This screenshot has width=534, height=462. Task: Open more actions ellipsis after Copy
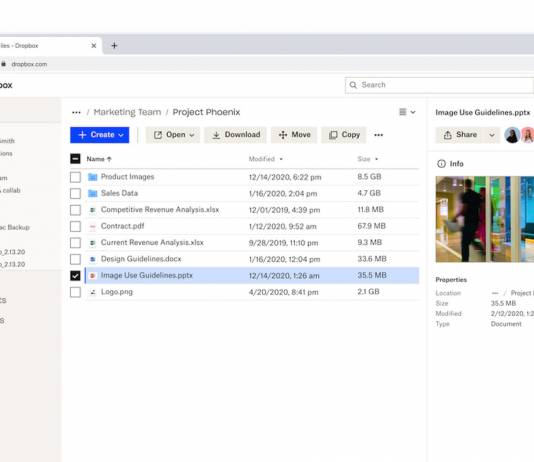tap(378, 135)
